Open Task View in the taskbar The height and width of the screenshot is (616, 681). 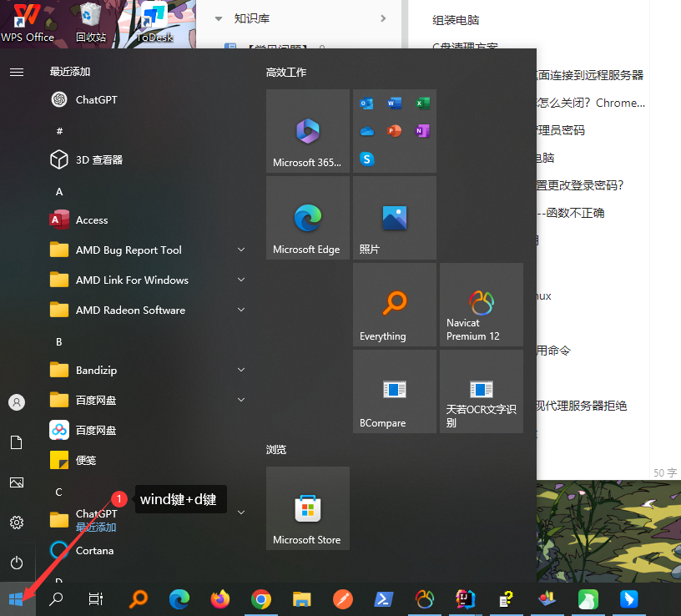pyautogui.click(x=95, y=599)
